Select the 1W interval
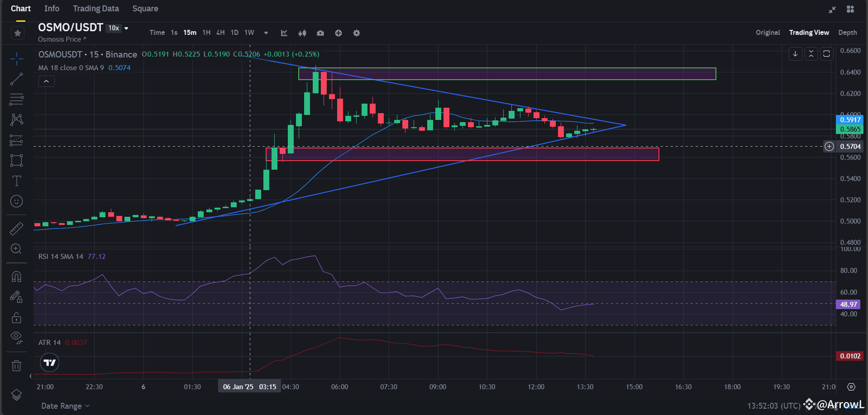Screen dimensions: 868x415 [249, 33]
